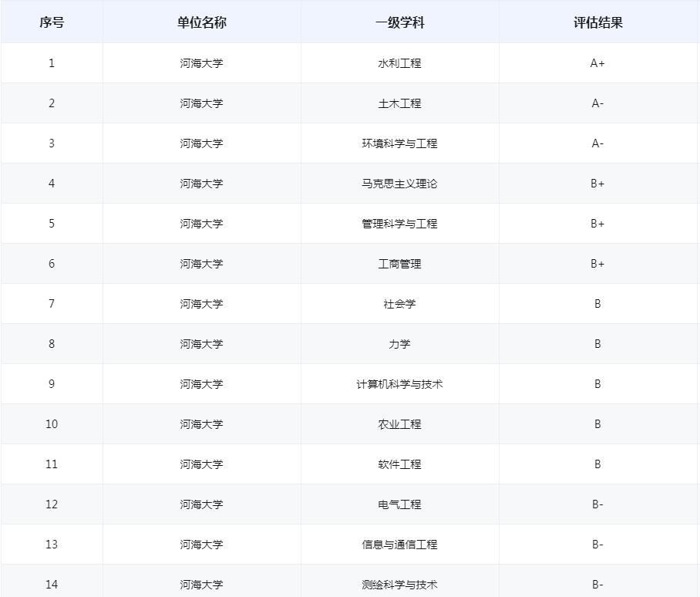Click the B+ result for 管理科学与工程
Viewport: 700px width, 597px height.
[x=597, y=223]
